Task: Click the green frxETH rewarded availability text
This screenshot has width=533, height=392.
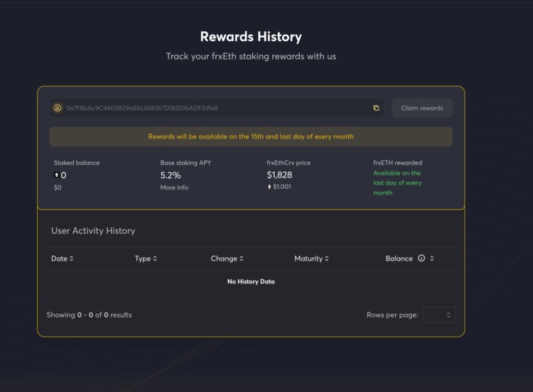Action: tap(397, 183)
